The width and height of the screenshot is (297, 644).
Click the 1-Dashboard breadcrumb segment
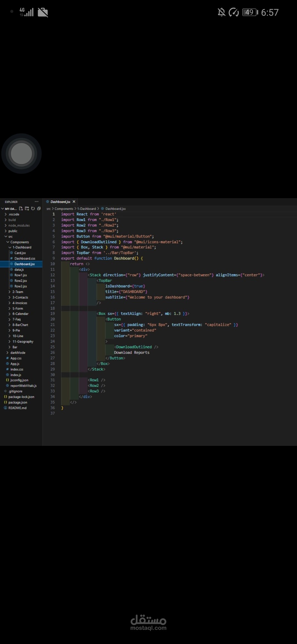tap(87, 209)
